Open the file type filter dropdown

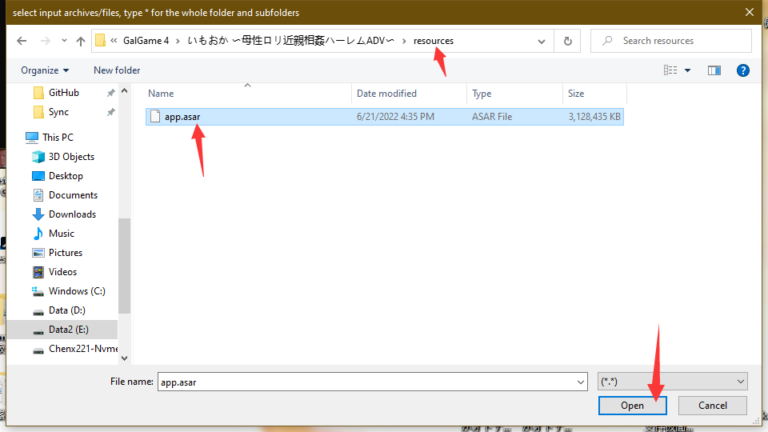click(x=671, y=381)
